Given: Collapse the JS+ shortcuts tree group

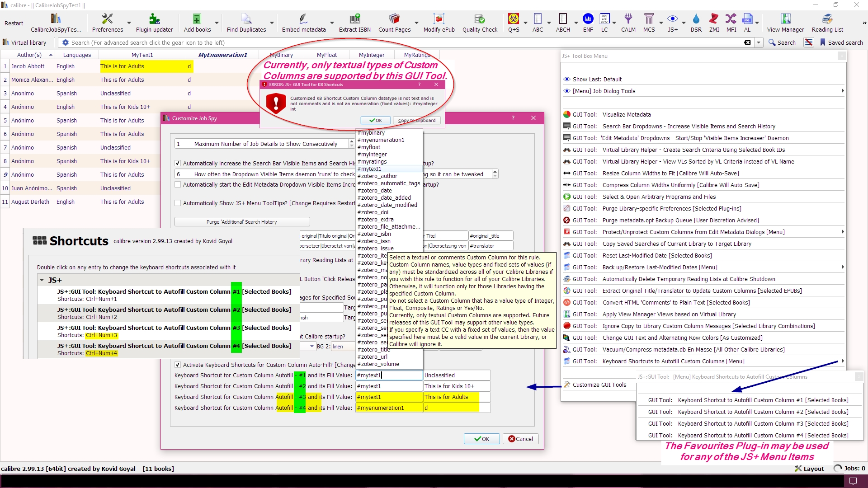Looking at the screenshot, I should click(x=42, y=280).
